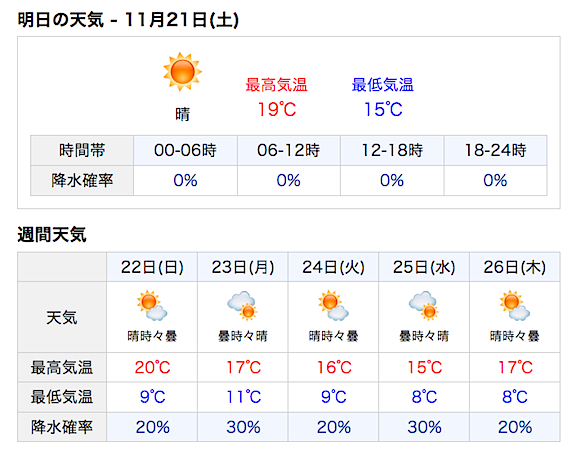This screenshot has width=576, height=451.
Task: Click the 22日(日) sun-and-cloud weather icon
Action: point(152,306)
